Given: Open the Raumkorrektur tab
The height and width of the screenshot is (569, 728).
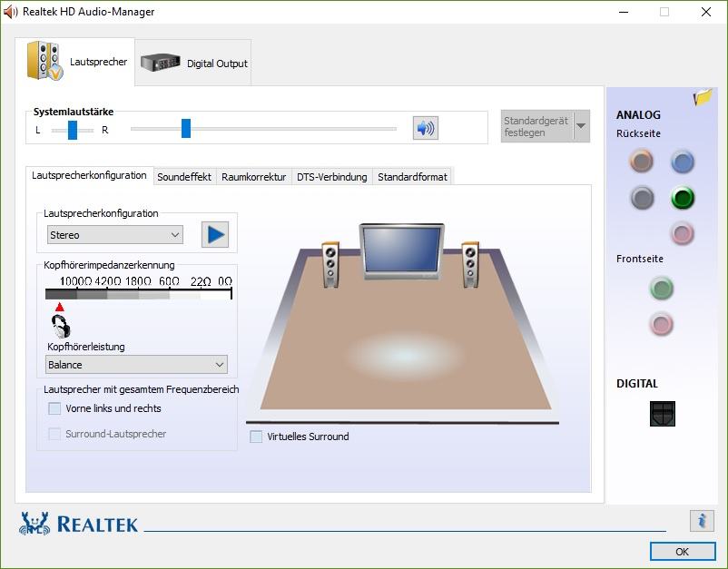Looking at the screenshot, I should (253, 177).
